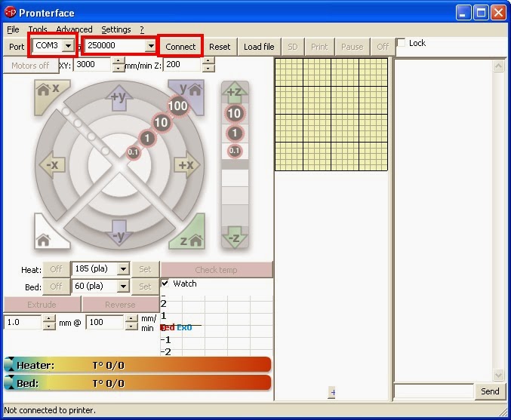Select the 10 mm Z jog distance bubble
511x420 pixels.
(x=234, y=113)
